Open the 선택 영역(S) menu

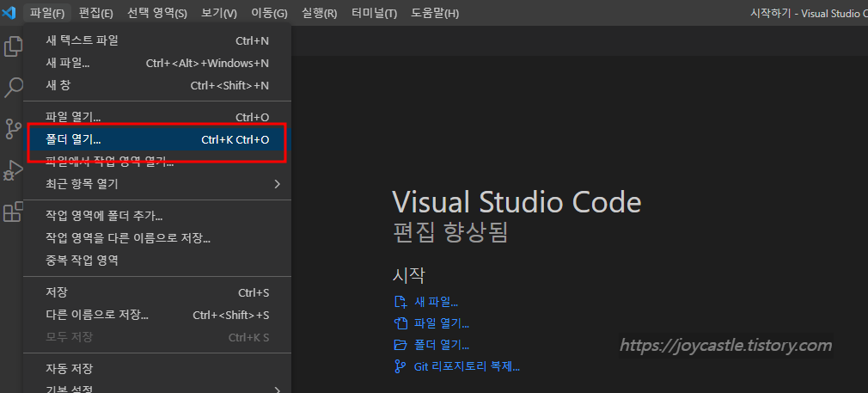157,13
